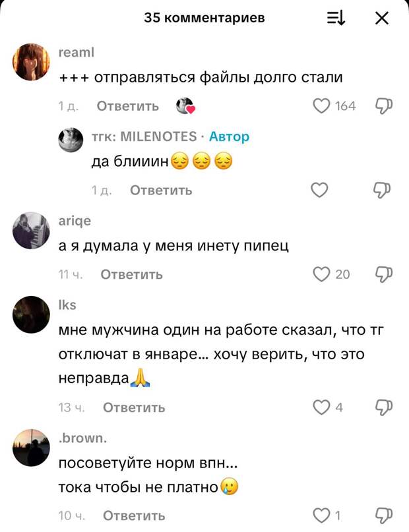The width and height of the screenshot is (409, 532).
Task: Dislike lks's comment about January
Action: tap(383, 407)
